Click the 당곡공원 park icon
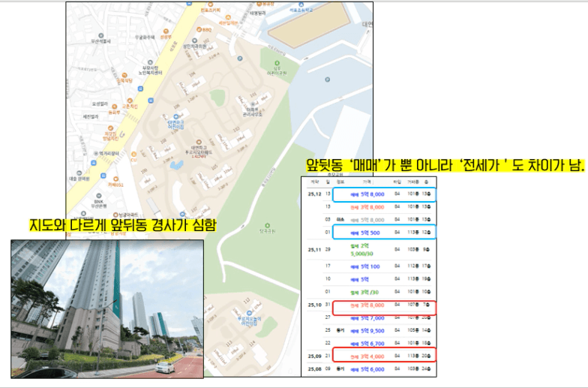Image resolution: width=588 pixels, height=388 pixels. coord(267,225)
